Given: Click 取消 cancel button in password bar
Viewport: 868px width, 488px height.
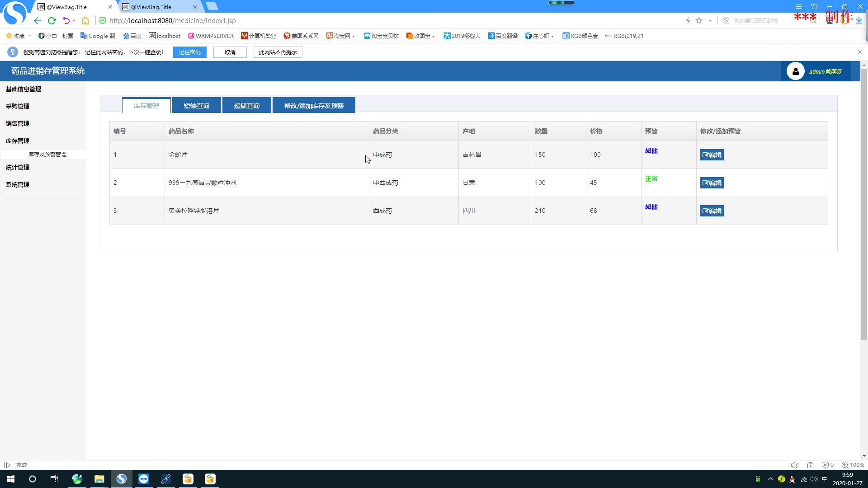Looking at the screenshot, I should click(x=230, y=52).
